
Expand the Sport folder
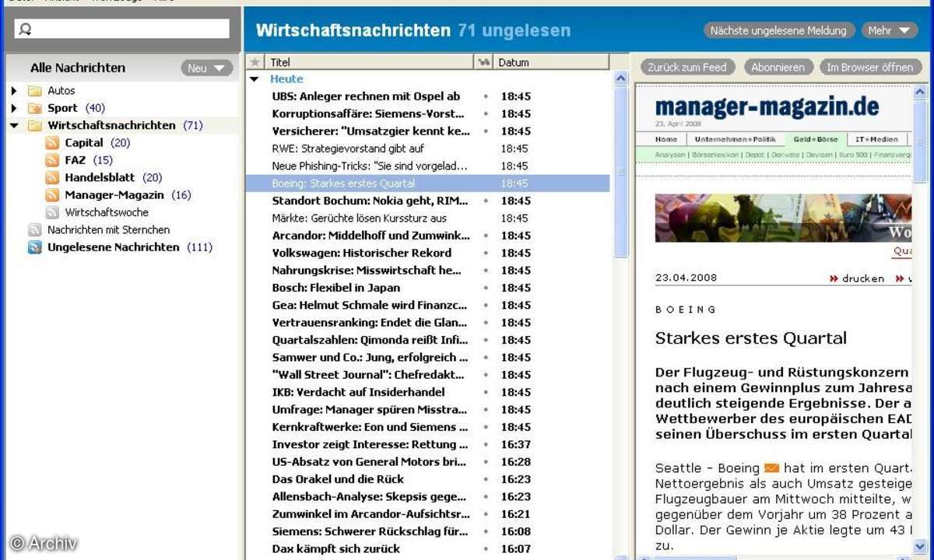click(x=14, y=108)
